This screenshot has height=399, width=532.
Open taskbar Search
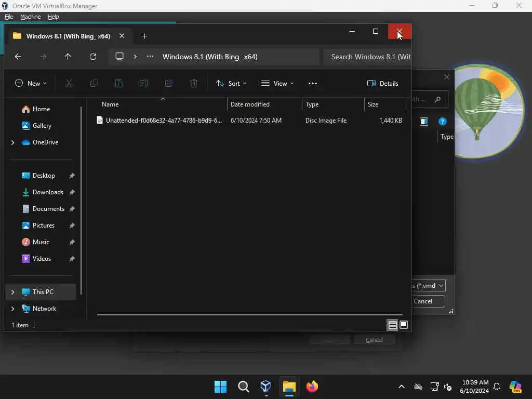point(243,387)
